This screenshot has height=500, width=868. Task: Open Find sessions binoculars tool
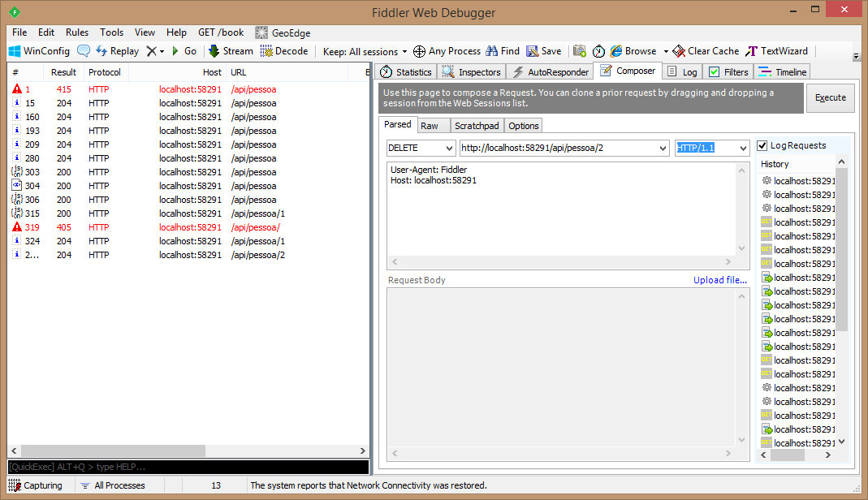(x=503, y=51)
